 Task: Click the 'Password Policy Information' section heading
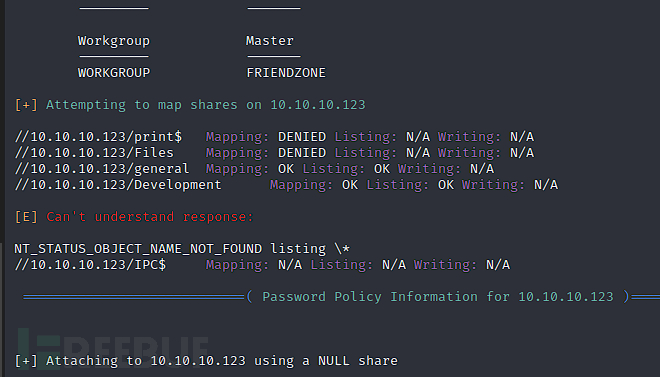click(x=438, y=297)
